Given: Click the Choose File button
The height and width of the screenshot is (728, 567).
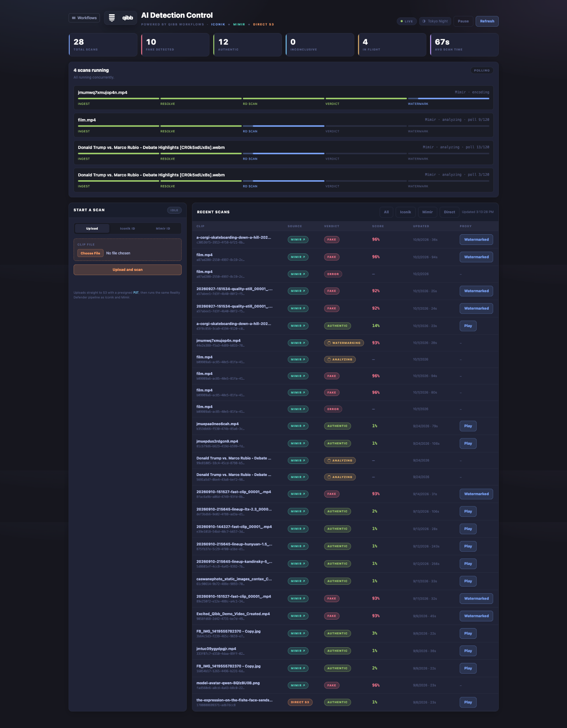Looking at the screenshot, I should coord(90,253).
